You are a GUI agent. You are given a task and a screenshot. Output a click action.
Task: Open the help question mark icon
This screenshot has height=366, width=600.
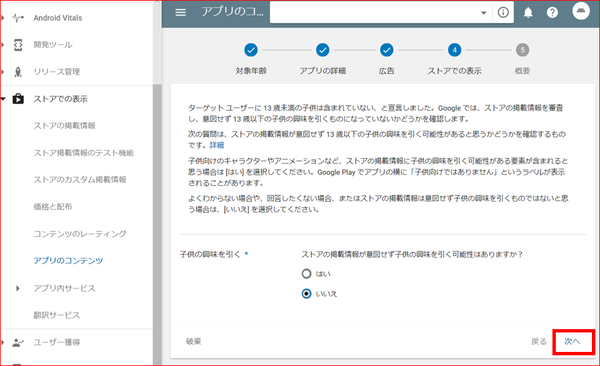[x=552, y=13]
